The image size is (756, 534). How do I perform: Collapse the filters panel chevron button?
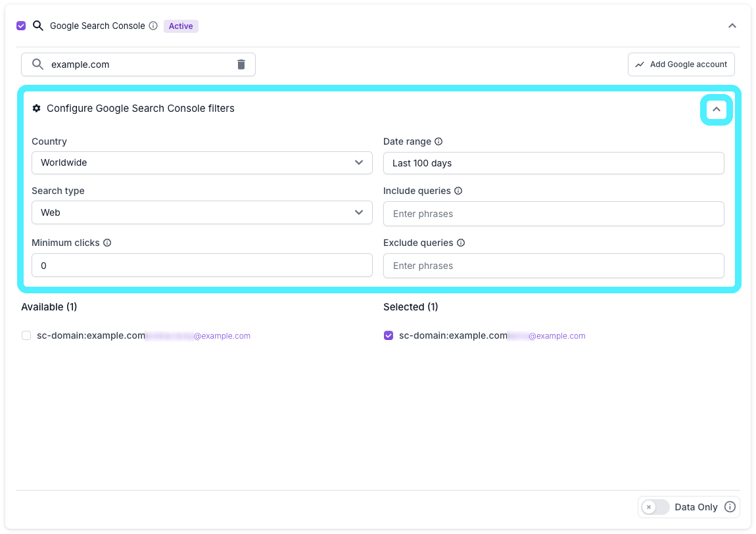[x=717, y=110]
